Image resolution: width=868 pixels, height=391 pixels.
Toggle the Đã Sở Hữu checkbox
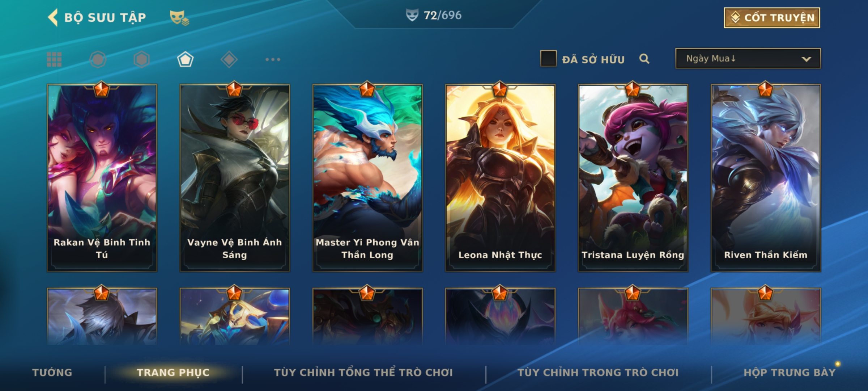coord(548,59)
